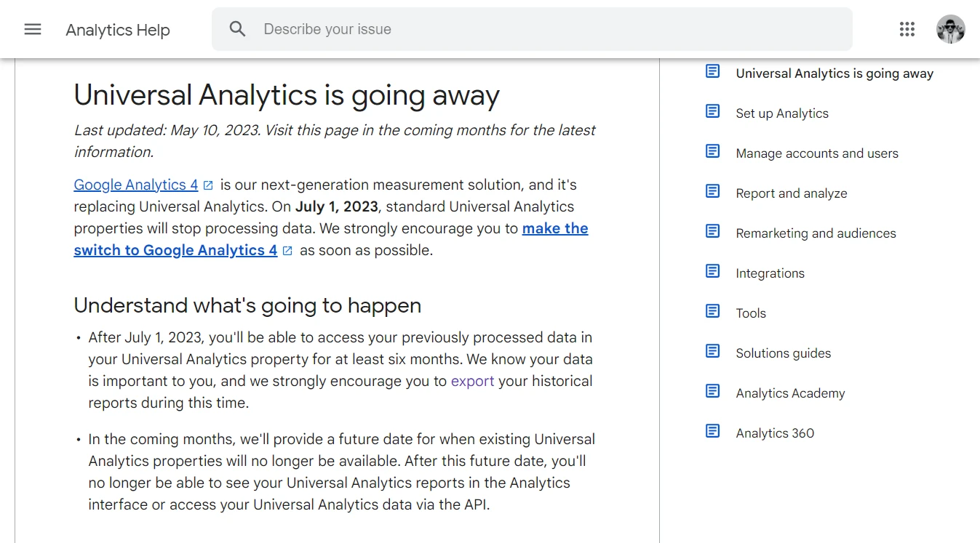Open the account profile avatar
Screen dimensions: 980x543
pyautogui.click(x=950, y=29)
